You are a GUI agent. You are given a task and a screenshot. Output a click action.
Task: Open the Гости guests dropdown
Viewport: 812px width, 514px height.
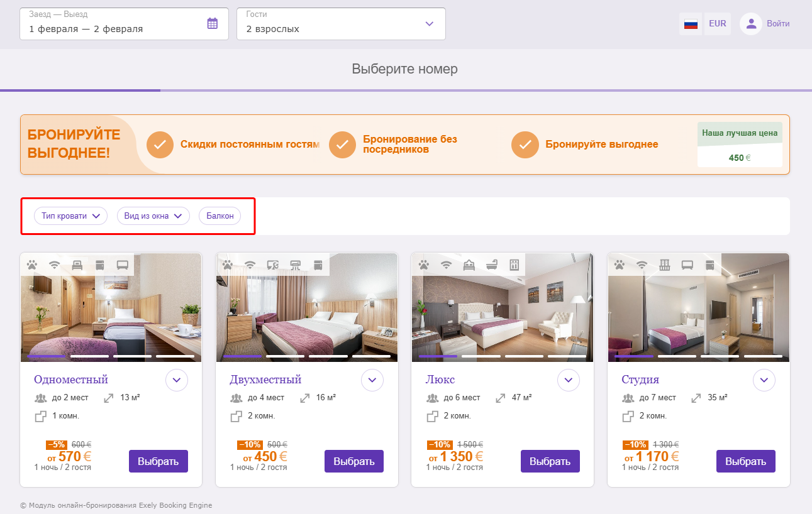coord(341,24)
